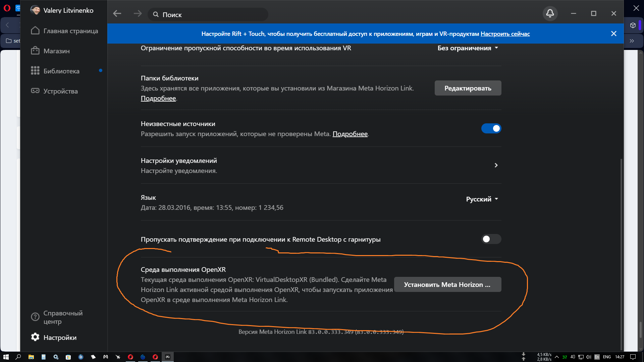Open volume control tray icon
This screenshot has width=644, height=362.
click(588, 357)
